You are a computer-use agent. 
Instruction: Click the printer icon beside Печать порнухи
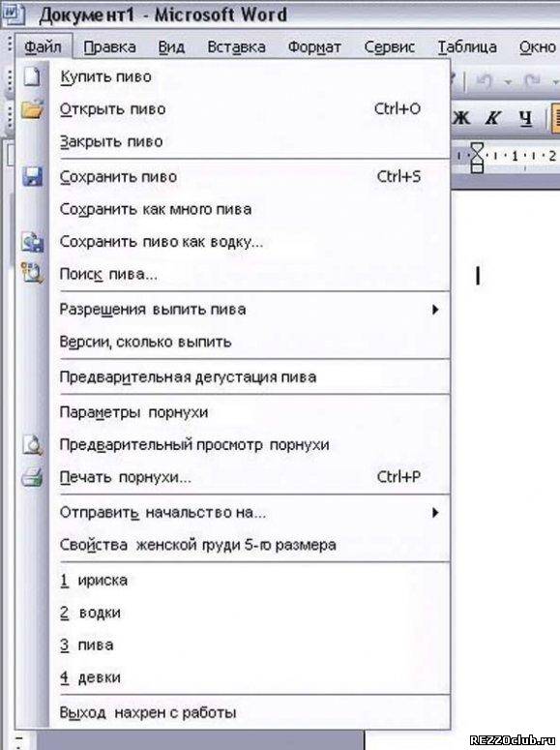tap(32, 477)
